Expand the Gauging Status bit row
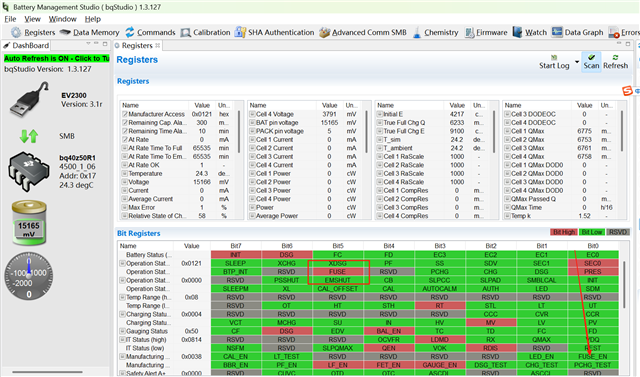This screenshot has height=377, width=640. 122,331
